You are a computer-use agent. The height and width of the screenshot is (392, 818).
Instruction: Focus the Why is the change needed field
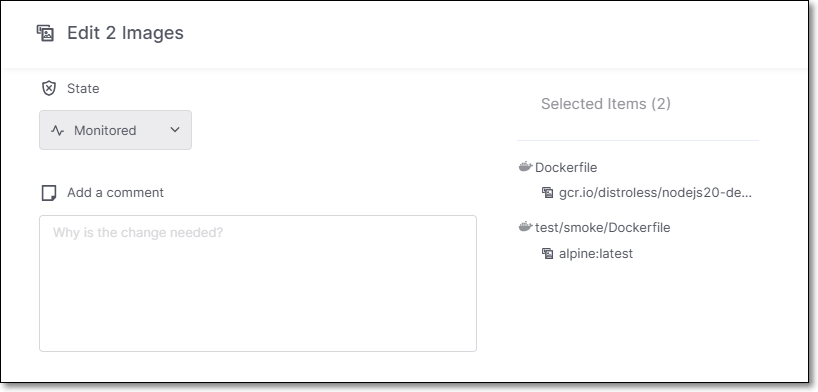tap(258, 283)
